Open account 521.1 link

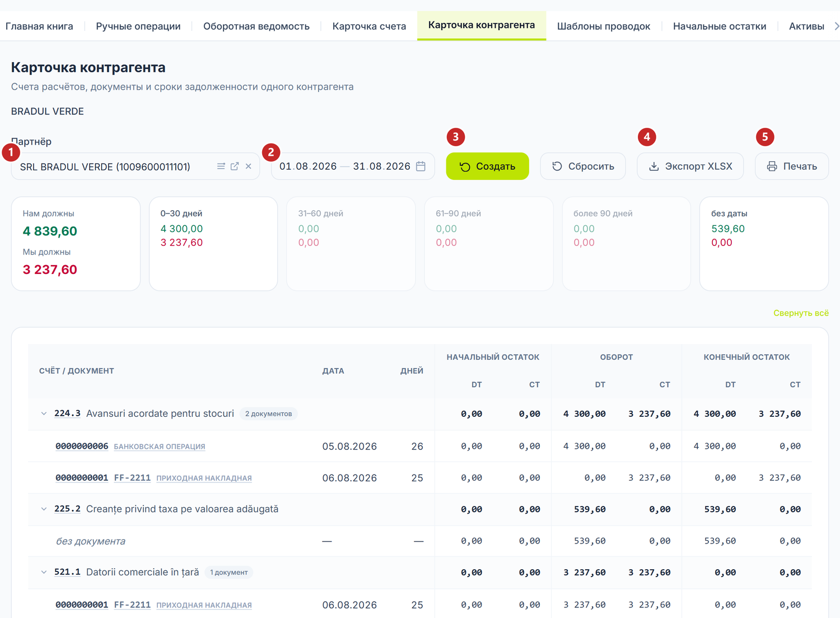pyautogui.click(x=67, y=572)
